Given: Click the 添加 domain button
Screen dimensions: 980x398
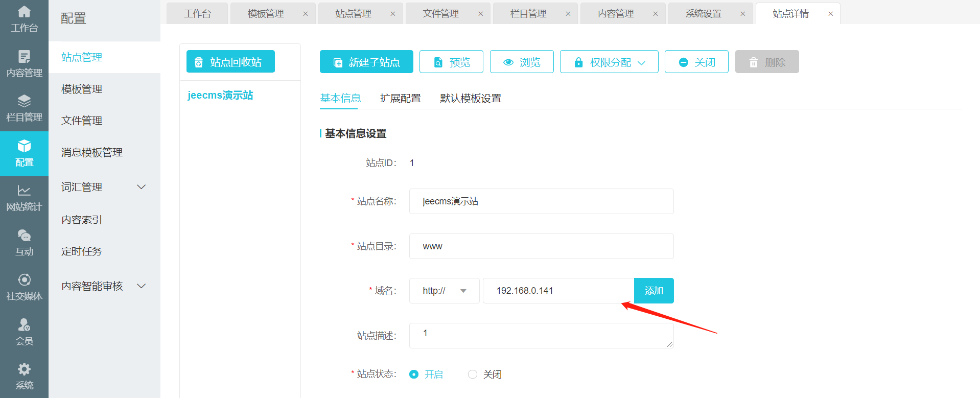Looking at the screenshot, I should 654,291.
